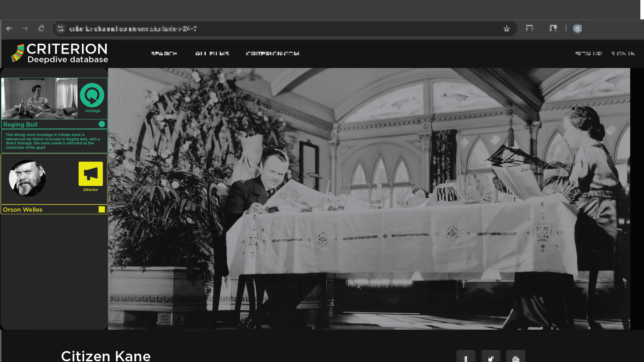Image resolution: width=644 pixels, height=362 pixels.
Task: Click the Citizen Kane dining room still
Action: [369, 199]
